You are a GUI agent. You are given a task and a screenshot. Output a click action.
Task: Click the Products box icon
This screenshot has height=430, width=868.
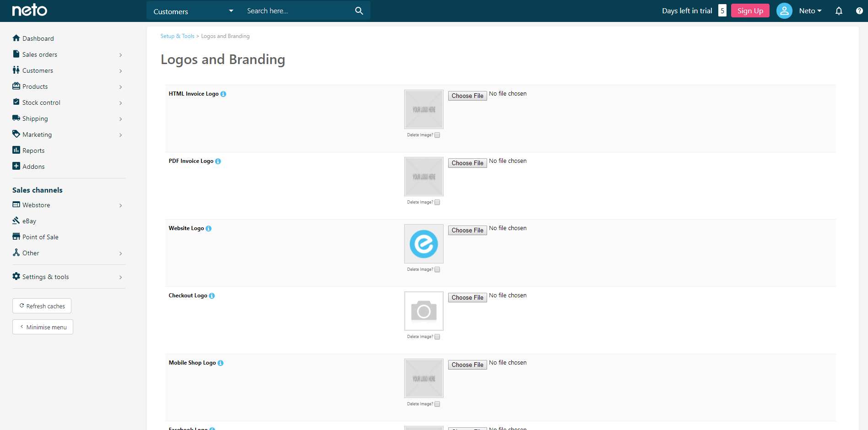[x=16, y=86]
